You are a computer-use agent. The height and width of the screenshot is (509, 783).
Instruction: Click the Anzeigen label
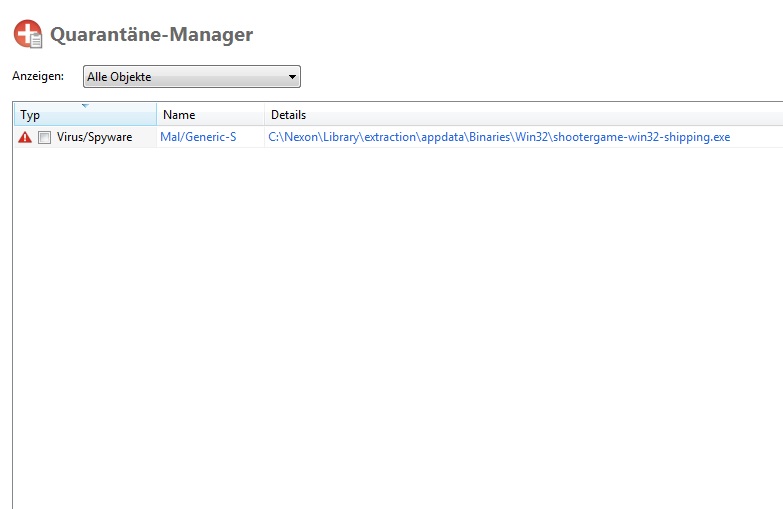pyautogui.click(x=38, y=77)
